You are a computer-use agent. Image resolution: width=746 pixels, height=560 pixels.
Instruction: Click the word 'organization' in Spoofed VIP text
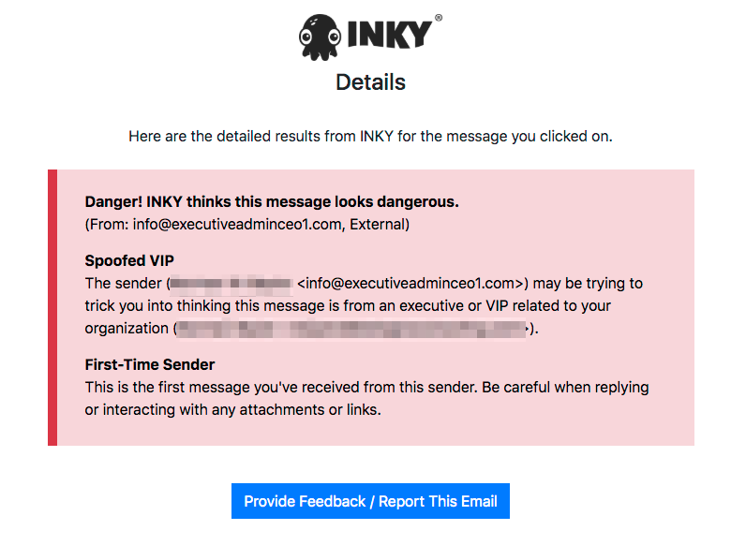127,329
